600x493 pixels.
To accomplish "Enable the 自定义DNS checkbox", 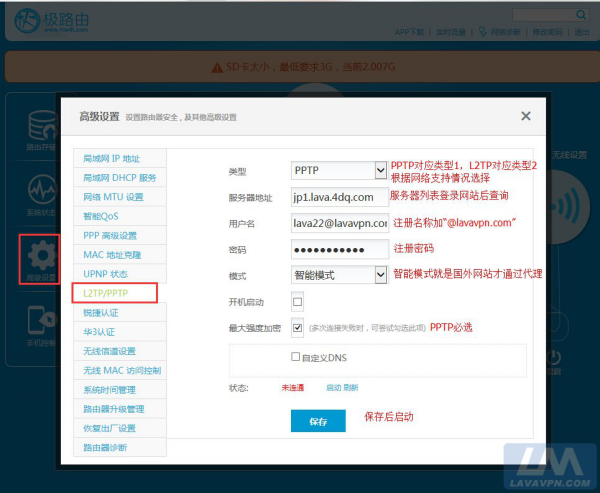I will click(295, 357).
